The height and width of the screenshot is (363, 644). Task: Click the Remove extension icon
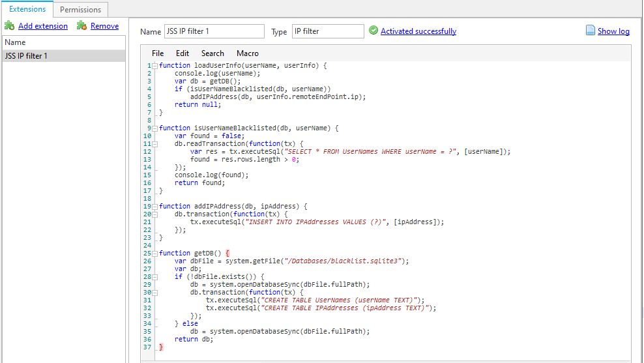coord(81,26)
